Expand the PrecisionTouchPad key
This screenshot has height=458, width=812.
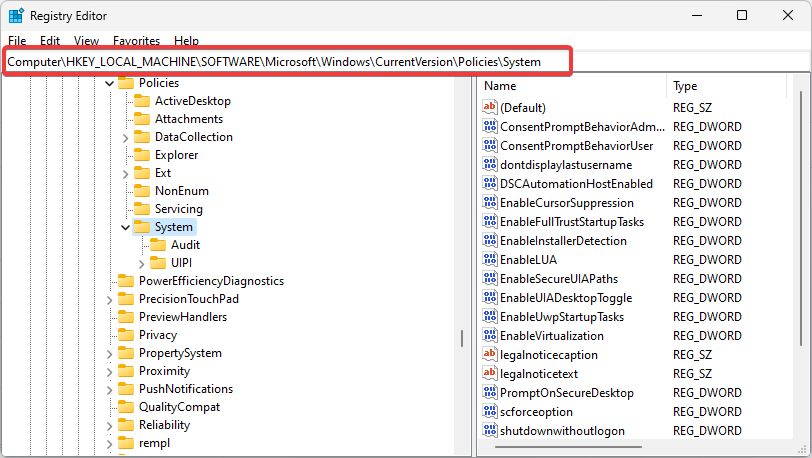pos(109,299)
